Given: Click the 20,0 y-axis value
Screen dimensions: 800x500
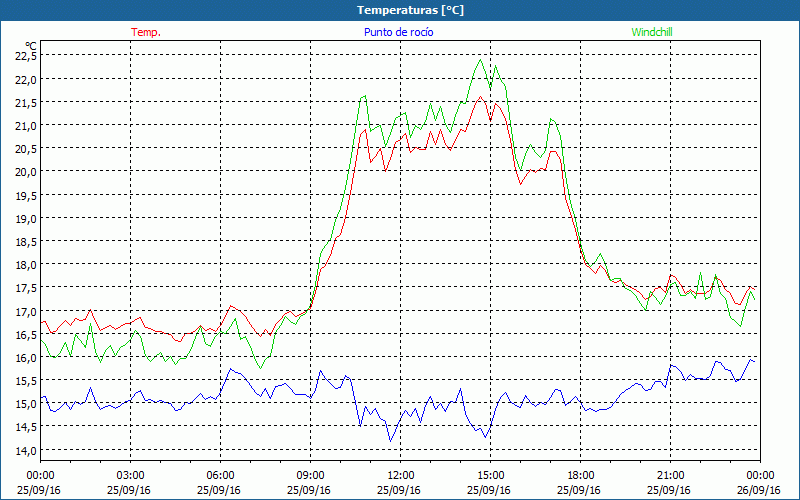Looking at the screenshot, I should [27, 171].
